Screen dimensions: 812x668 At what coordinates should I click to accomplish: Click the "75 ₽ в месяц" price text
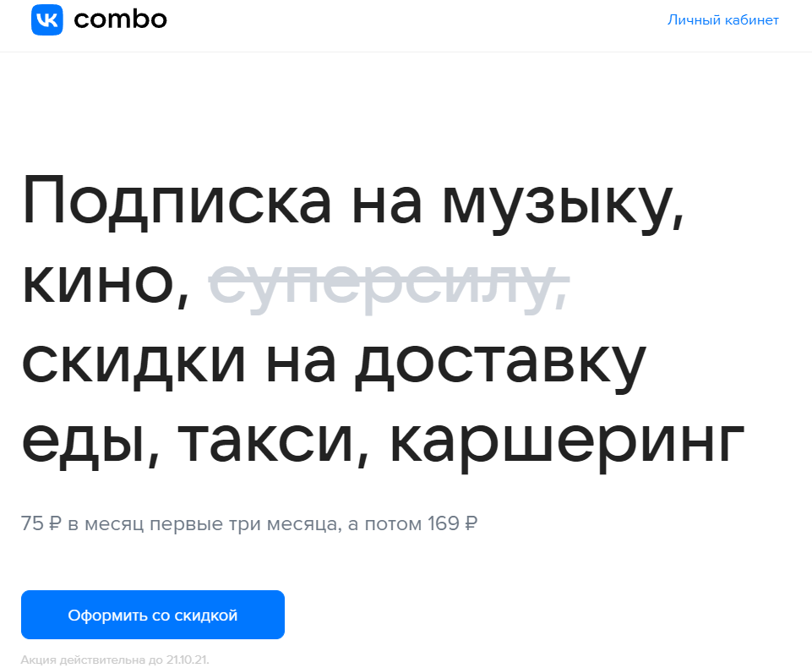(82, 523)
